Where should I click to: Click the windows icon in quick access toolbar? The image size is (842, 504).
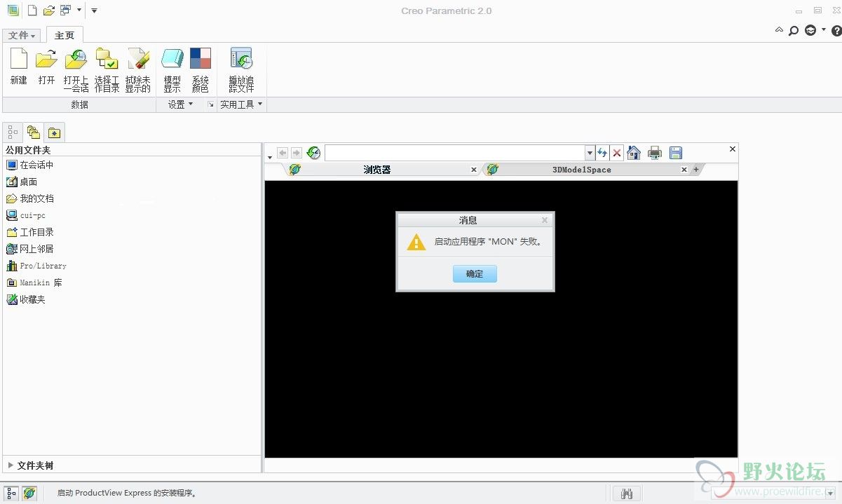[x=65, y=11]
